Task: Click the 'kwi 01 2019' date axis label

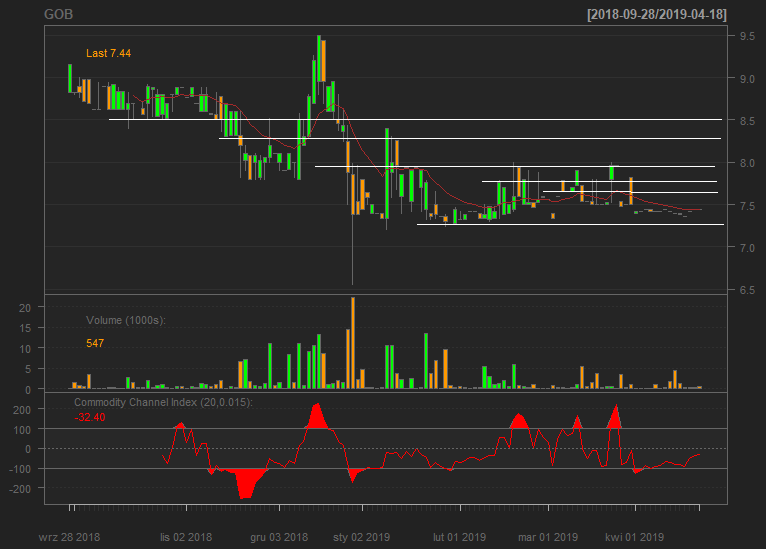Action: pos(635,537)
